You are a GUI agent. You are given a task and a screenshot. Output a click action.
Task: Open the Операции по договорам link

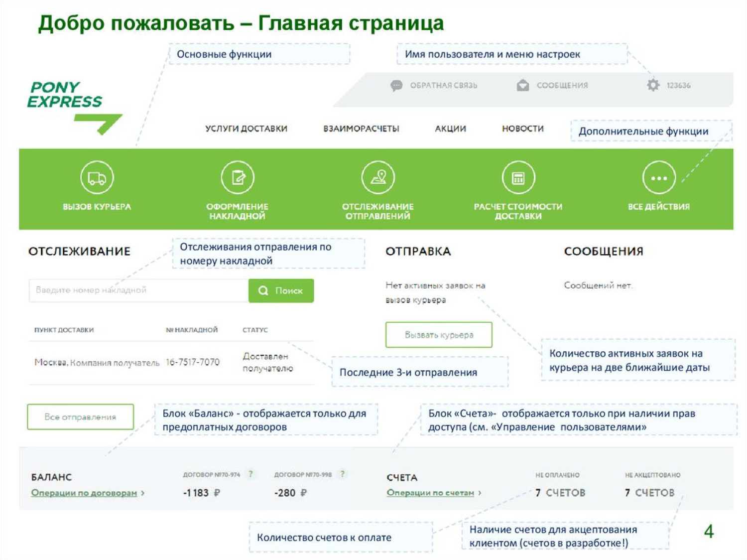(x=84, y=493)
